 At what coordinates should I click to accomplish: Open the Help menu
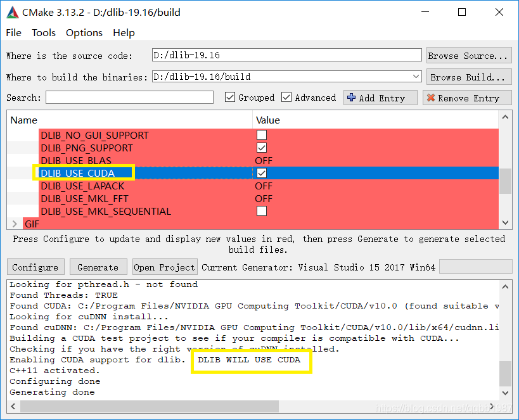(x=124, y=33)
